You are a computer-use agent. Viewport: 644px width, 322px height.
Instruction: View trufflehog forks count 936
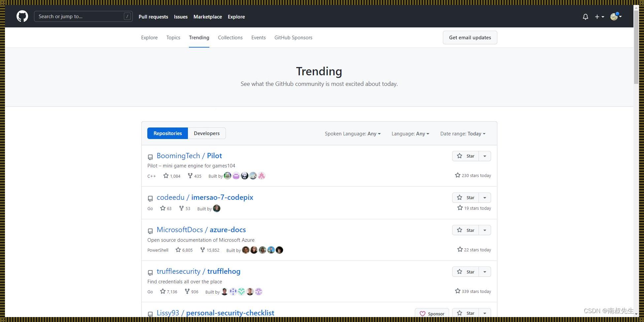tap(192, 292)
